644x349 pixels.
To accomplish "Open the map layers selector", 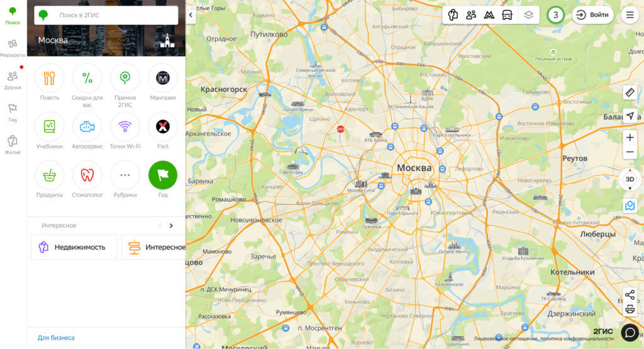I will 529,15.
